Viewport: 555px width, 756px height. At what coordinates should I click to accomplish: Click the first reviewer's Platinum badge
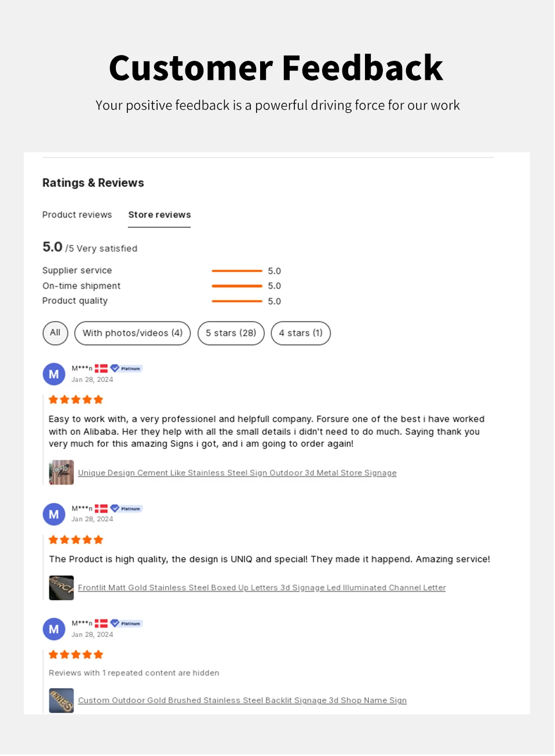126,368
